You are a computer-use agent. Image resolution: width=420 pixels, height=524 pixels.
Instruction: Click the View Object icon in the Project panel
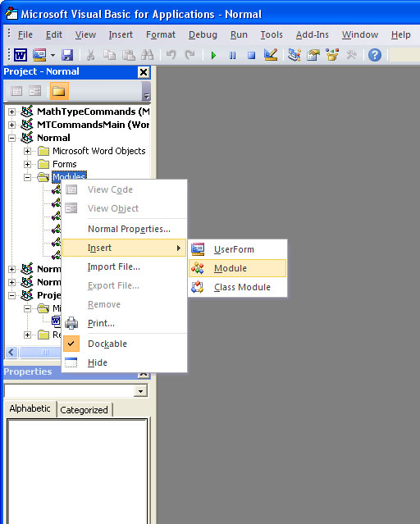pyautogui.click(x=34, y=91)
